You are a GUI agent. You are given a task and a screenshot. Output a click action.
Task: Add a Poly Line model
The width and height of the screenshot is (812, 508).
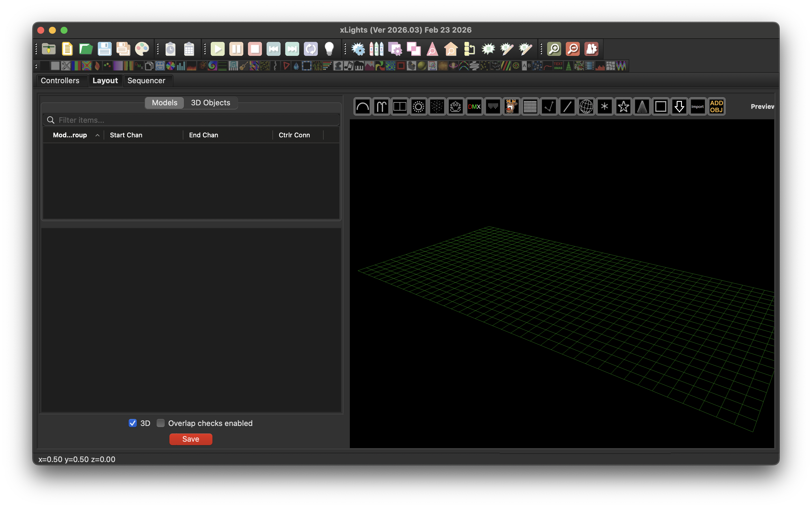click(549, 107)
